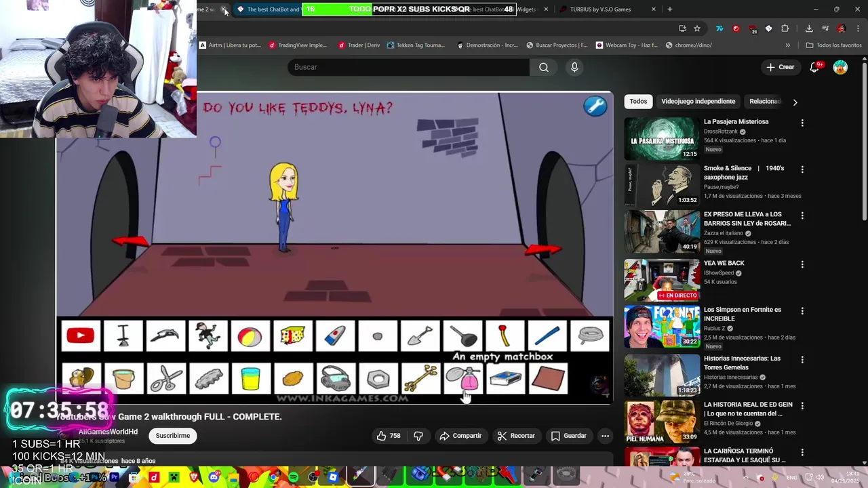This screenshot has width=868, height=488.
Task: Open options for La Pasajera Misteriosa
Action: point(802,123)
